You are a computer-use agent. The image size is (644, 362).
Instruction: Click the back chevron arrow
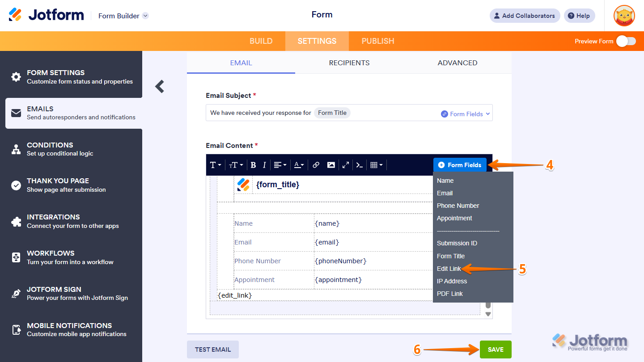click(160, 86)
